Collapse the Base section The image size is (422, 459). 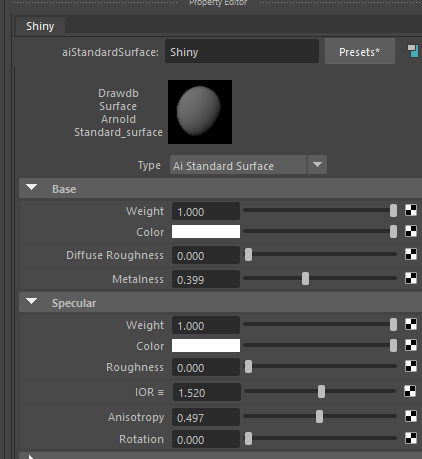pyautogui.click(x=32, y=188)
